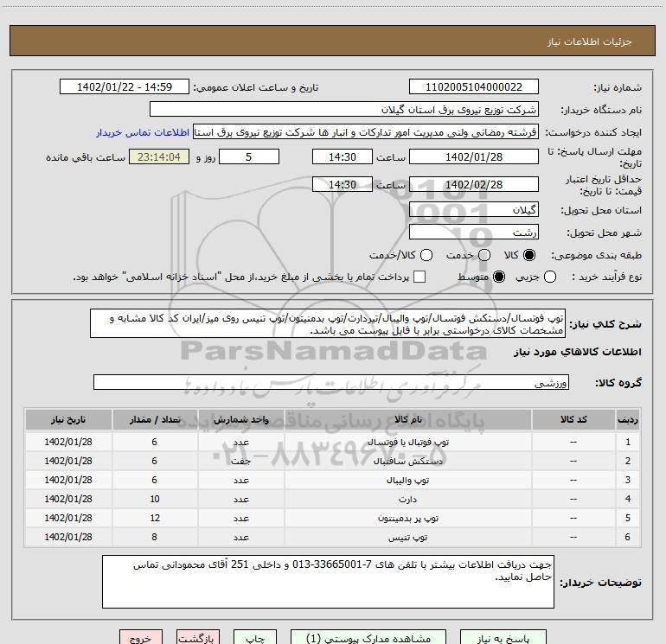666x644 pixels.
Task: Click the delivery province field گیلان
Action: click(x=474, y=210)
